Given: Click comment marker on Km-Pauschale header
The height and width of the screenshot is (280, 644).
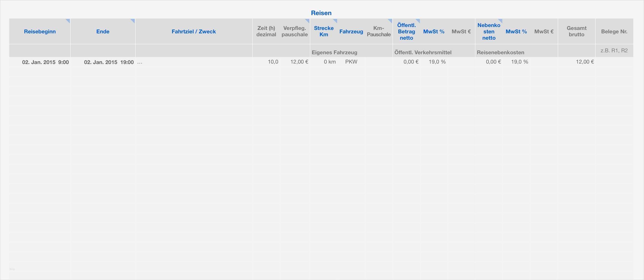Looking at the screenshot, I should (x=390, y=20).
